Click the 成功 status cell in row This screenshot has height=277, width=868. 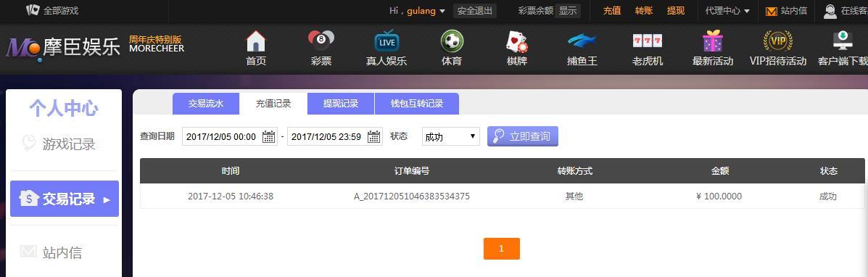click(x=828, y=196)
